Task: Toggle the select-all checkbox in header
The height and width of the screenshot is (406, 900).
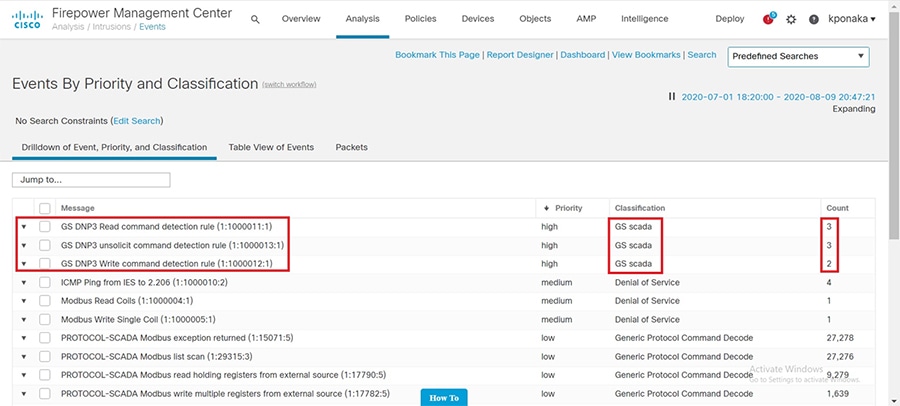Action: 45,208
